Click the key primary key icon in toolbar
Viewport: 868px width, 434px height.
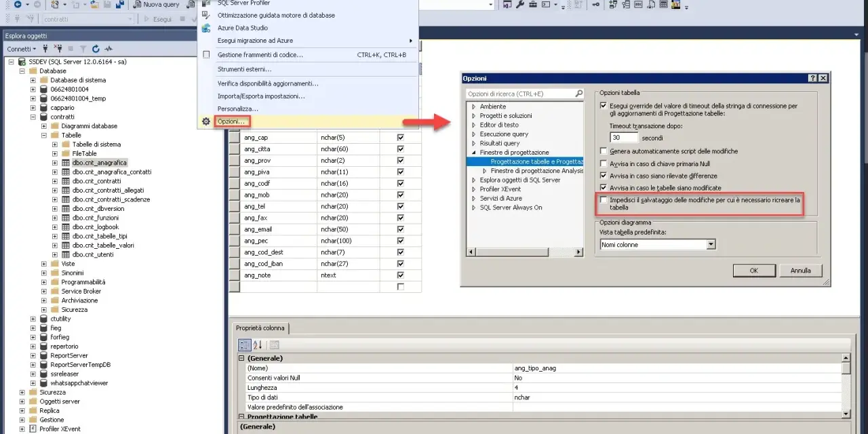(x=595, y=5)
